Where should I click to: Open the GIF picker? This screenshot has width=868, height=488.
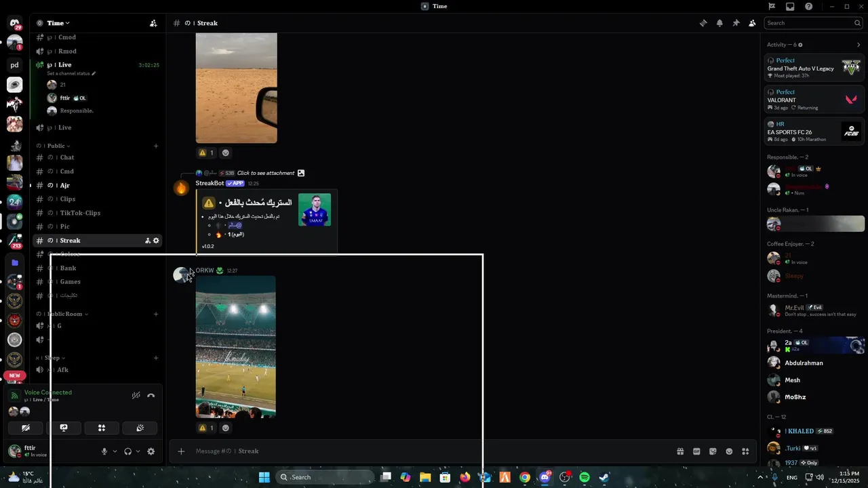[x=696, y=451]
